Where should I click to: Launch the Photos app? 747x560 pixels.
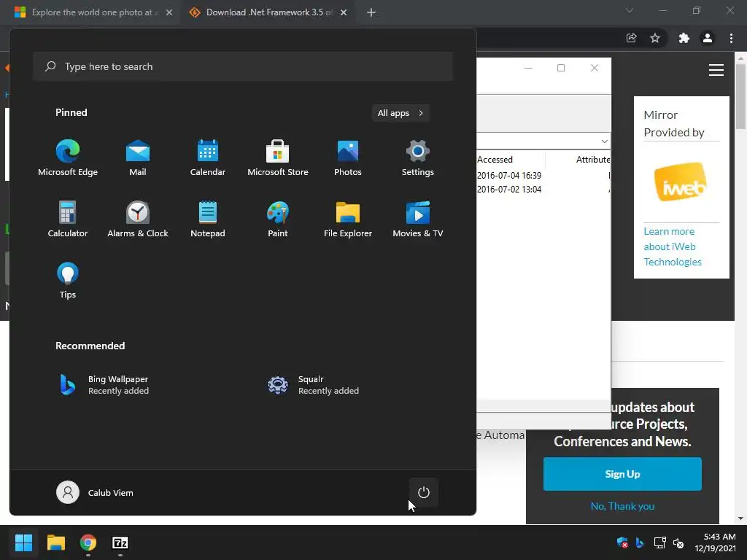[x=348, y=158]
